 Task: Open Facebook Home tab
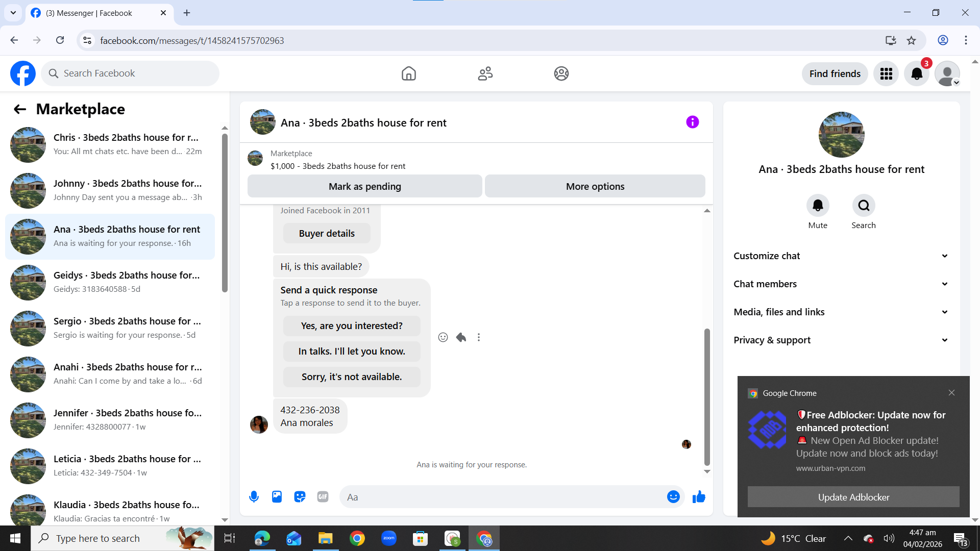pyautogui.click(x=408, y=73)
